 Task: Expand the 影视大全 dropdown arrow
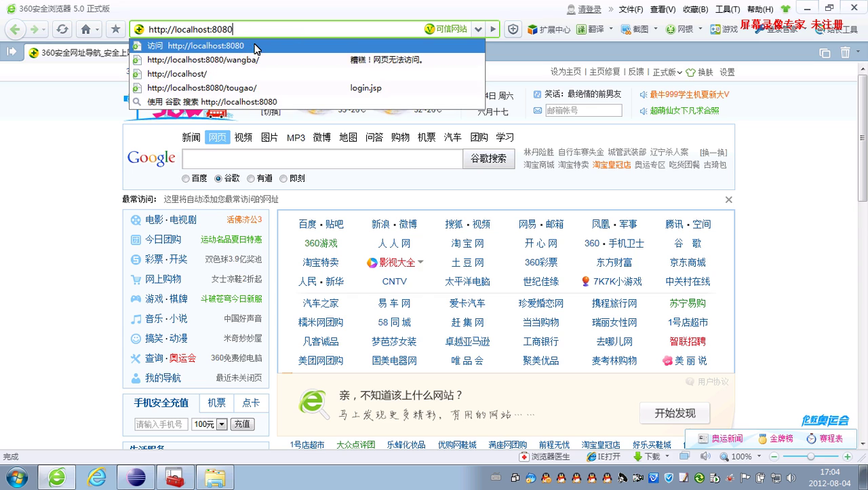click(x=420, y=262)
